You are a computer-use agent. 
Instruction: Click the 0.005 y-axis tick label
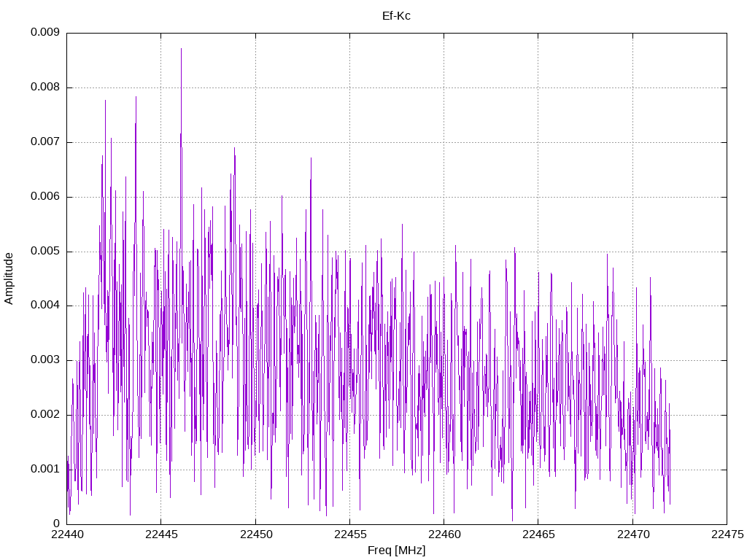pyautogui.click(x=44, y=252)
